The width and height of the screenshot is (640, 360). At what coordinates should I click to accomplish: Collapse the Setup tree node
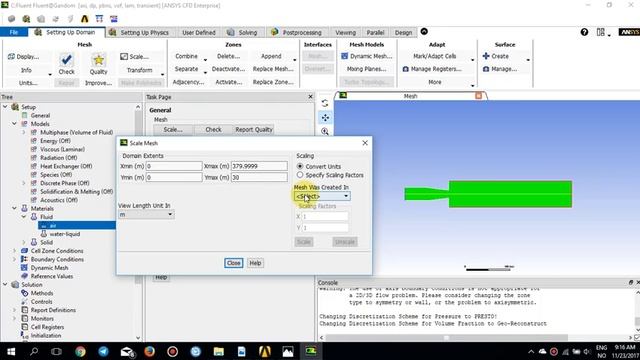click(x=5, y=107)
